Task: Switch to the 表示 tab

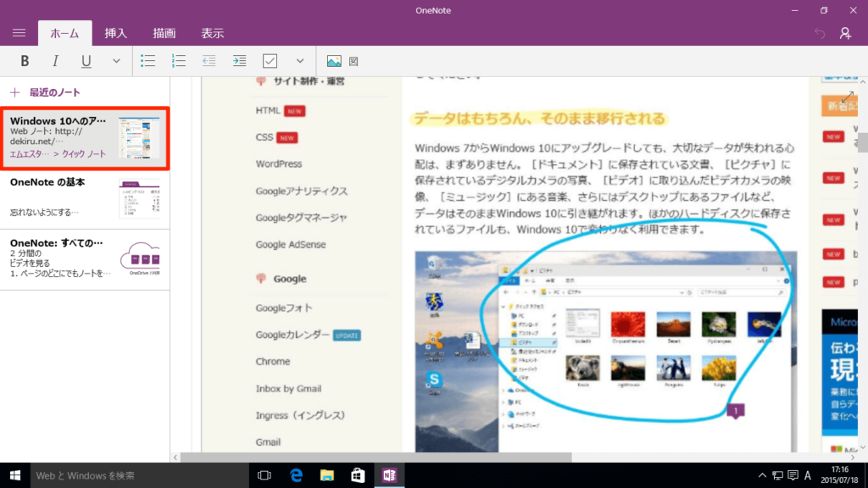Action: click(x=212, y=33)
